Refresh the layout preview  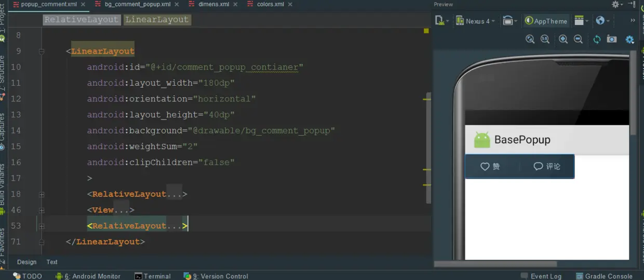(597, 39)
